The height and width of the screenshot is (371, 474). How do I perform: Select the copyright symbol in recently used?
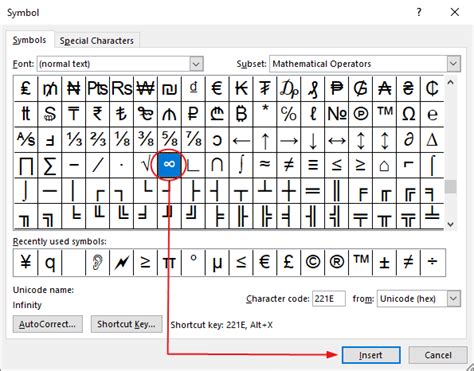click(313, 262)
